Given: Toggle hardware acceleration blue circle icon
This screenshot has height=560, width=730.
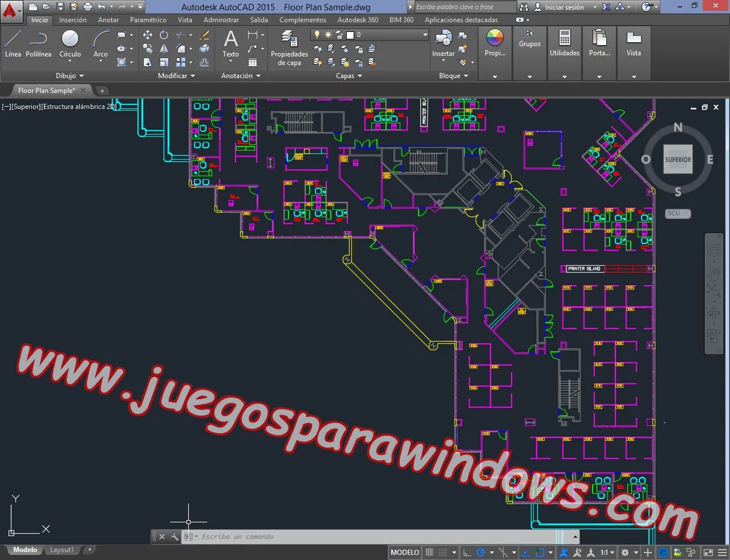Looking at the screenshot, I should point(663,553).
